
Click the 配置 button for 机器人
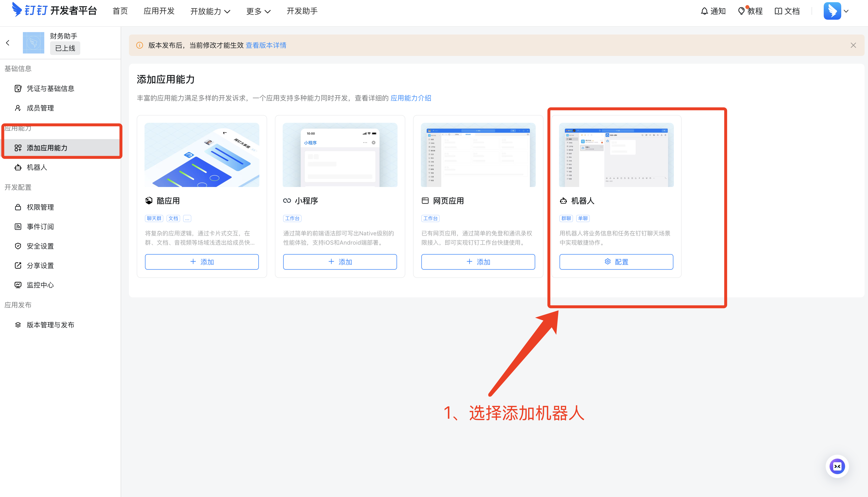click(x=616, y=262)
